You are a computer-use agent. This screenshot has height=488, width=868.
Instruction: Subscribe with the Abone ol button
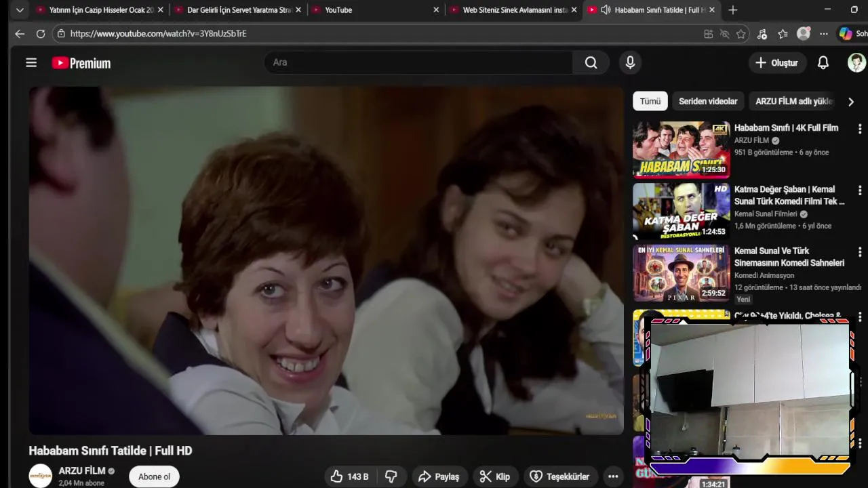pos(155,476)
